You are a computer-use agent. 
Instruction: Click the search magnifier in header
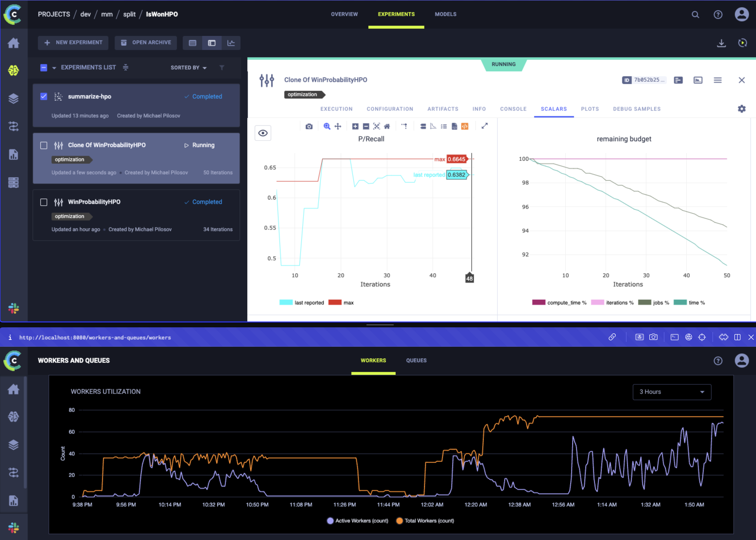pyautogui.click(x=695, y=15)
